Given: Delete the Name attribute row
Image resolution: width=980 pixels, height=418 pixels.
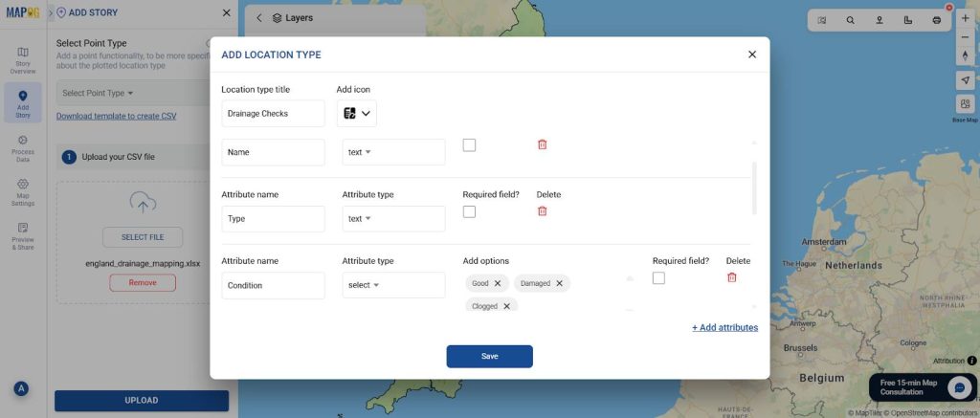Looking at the screenshot, I should point(542,144).
